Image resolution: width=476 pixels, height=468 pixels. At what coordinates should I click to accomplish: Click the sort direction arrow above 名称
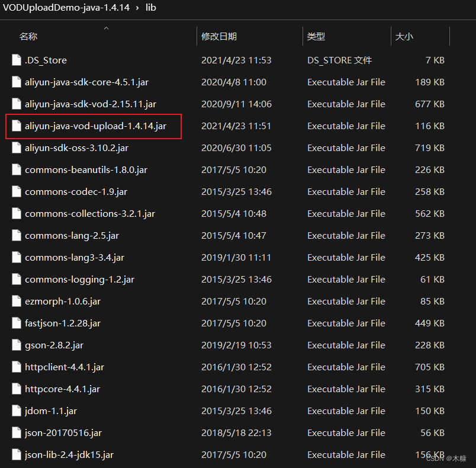[106, 27]
